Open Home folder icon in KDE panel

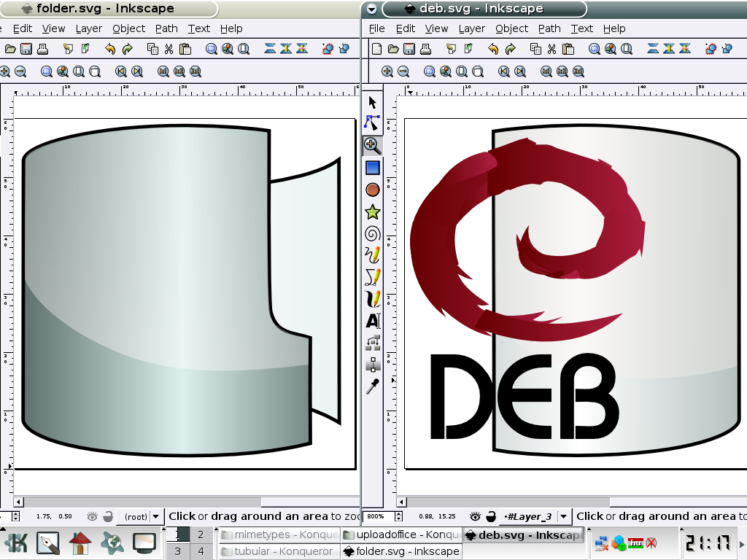(x=80, y=542)
